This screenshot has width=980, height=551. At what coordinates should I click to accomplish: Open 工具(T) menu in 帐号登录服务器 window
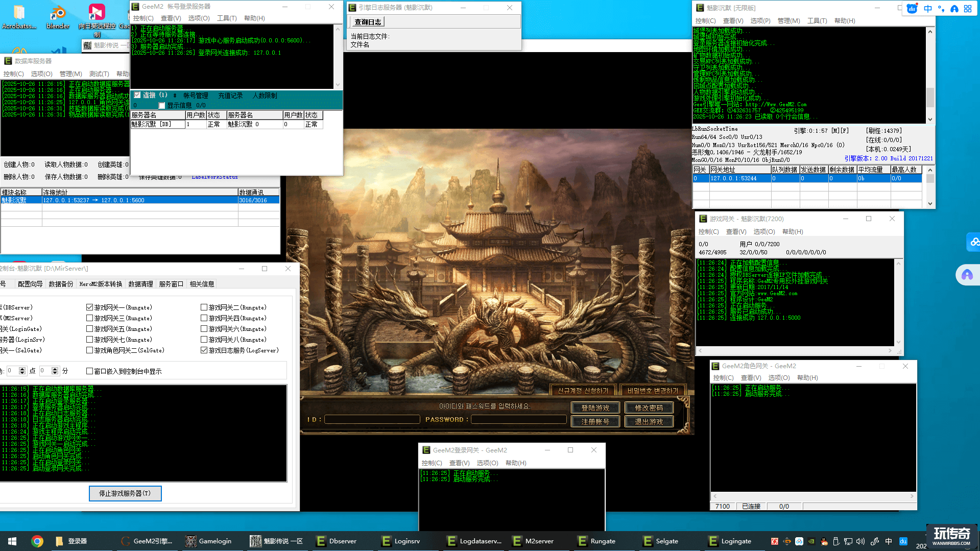click(227, 18)
